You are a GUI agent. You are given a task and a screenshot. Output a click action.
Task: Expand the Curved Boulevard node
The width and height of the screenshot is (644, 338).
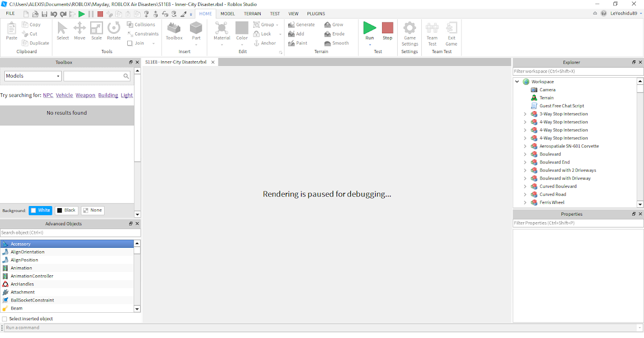tap(525, 186)
